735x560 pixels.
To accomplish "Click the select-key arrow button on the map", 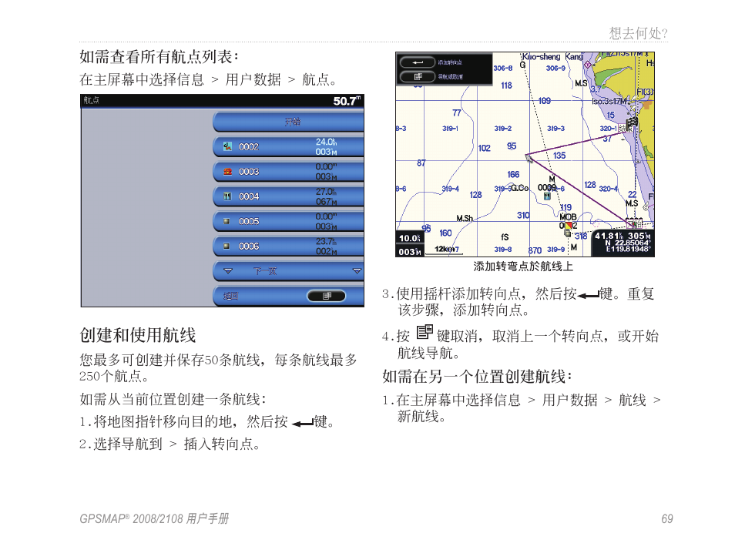I will point(417,62).
